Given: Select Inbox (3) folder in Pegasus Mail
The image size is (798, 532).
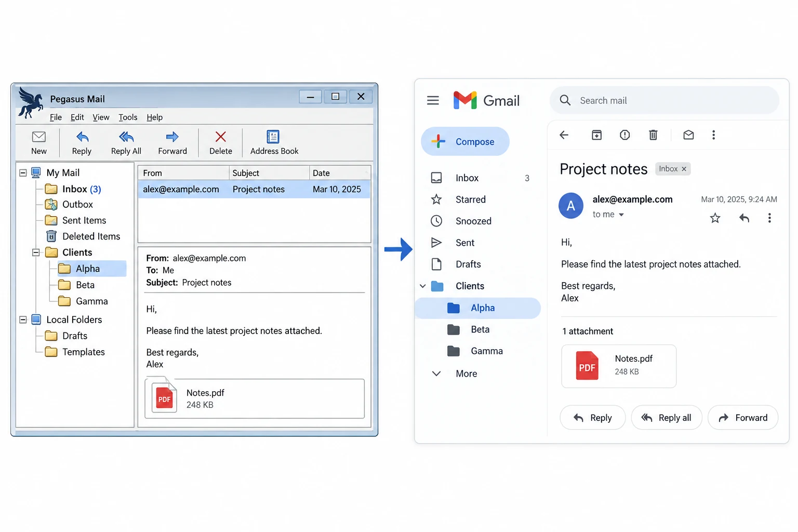Looking at the screenshot, I should pyautogui.click(x=73, y=189).
